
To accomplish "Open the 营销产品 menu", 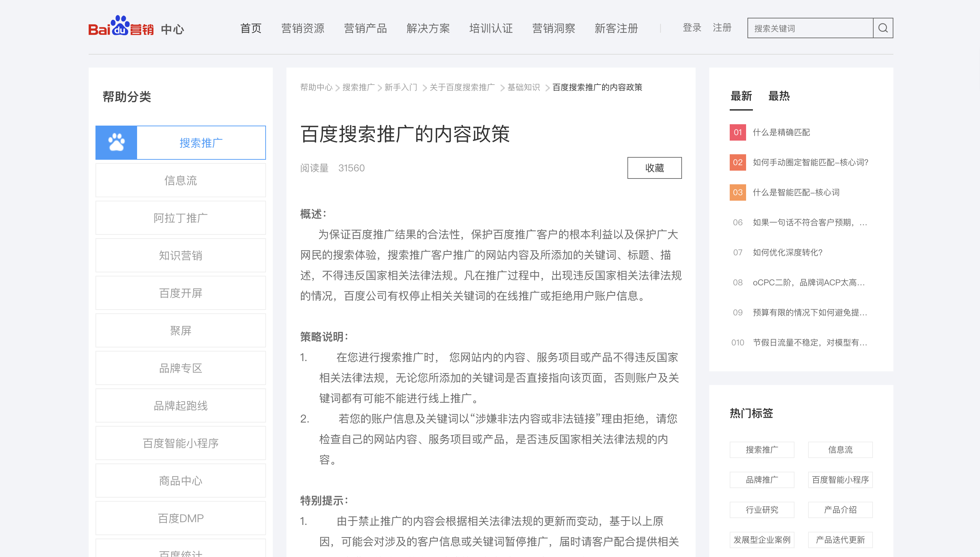I will pos(366,28).
